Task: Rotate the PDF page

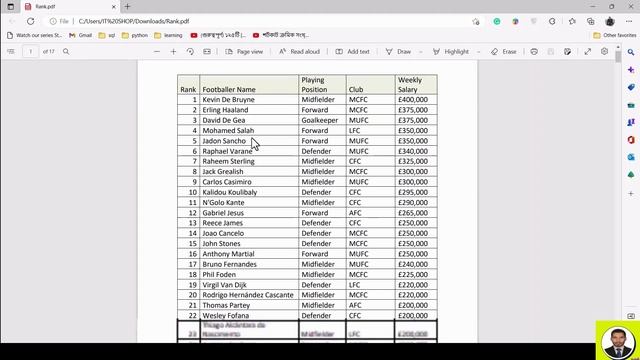Action: 190,52
